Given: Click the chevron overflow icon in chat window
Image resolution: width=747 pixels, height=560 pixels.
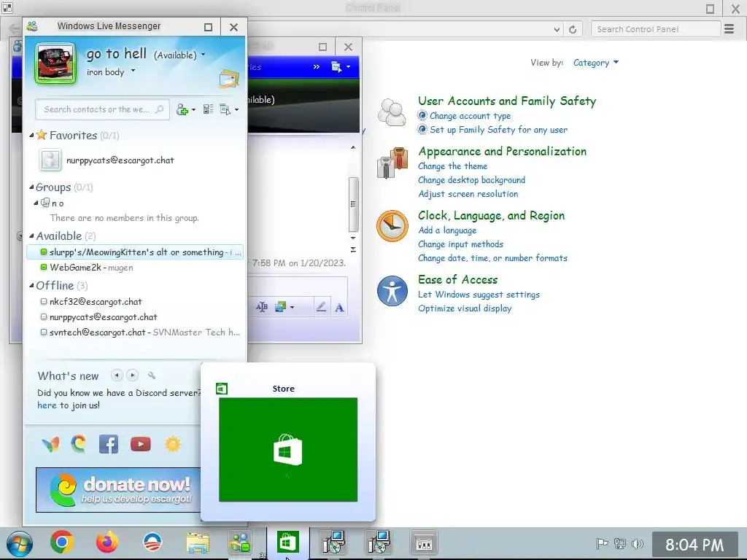Looking at the screenshot, I should 317,66.
